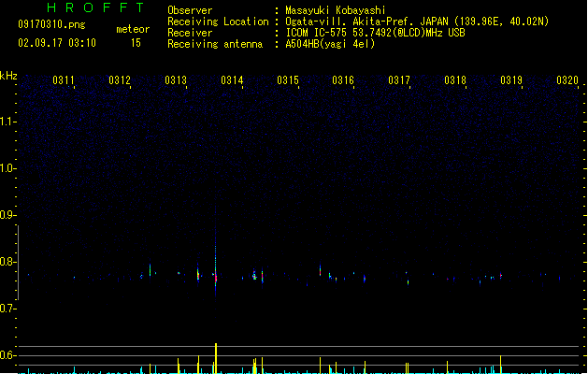This screenshot has width=588, height=374.
Task: Click the 0.8 frequency axis label
Action: (x=7, y=262)
